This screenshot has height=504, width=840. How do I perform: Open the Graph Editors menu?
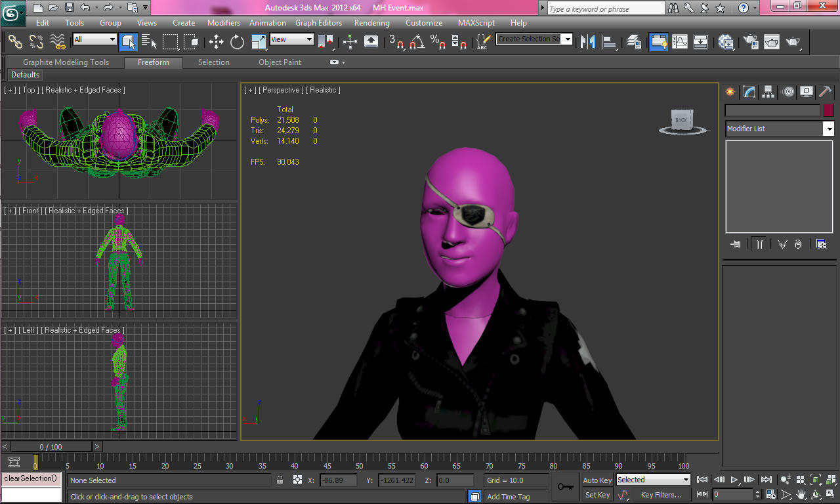pyautogui.click(x=319, y=23)
